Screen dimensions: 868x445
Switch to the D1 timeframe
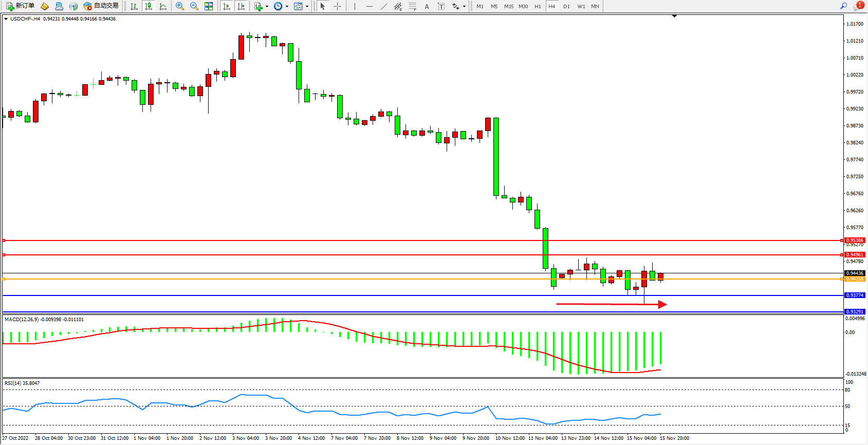coord(566,6)
